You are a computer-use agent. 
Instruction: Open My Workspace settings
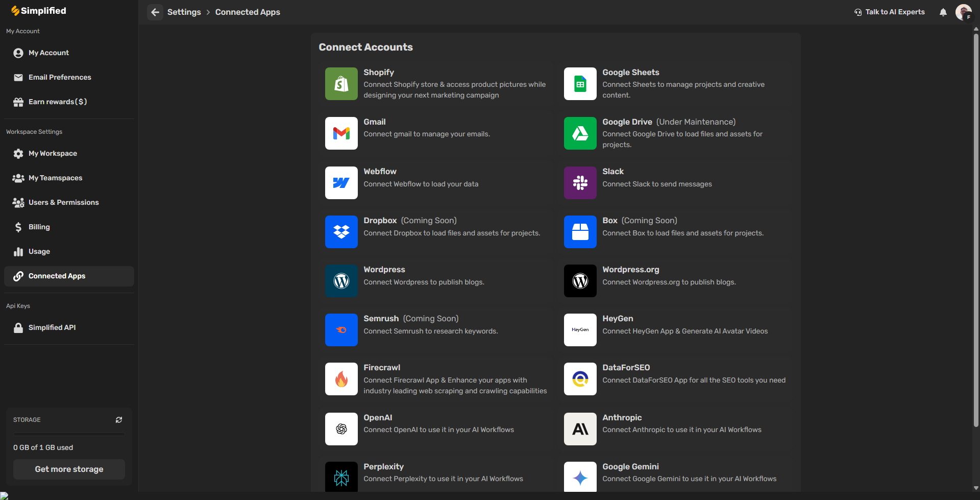(x=69, y=154)
